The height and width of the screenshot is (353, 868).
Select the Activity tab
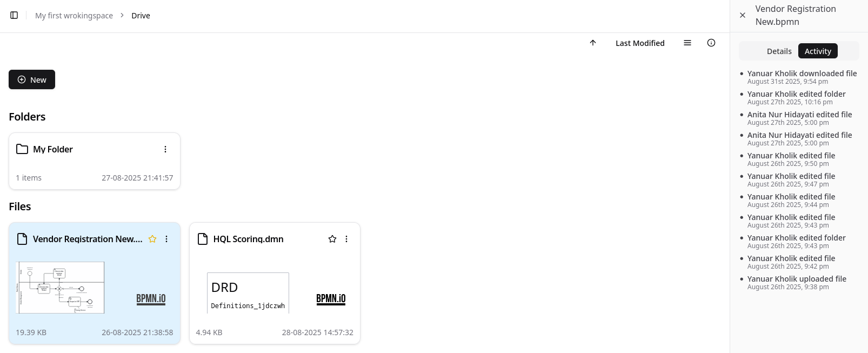pos(818,51)
